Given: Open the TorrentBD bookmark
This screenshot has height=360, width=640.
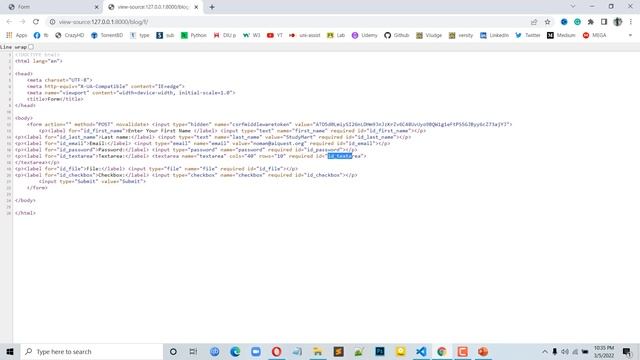Looking at the screenshot, I should tap(107, 36).
